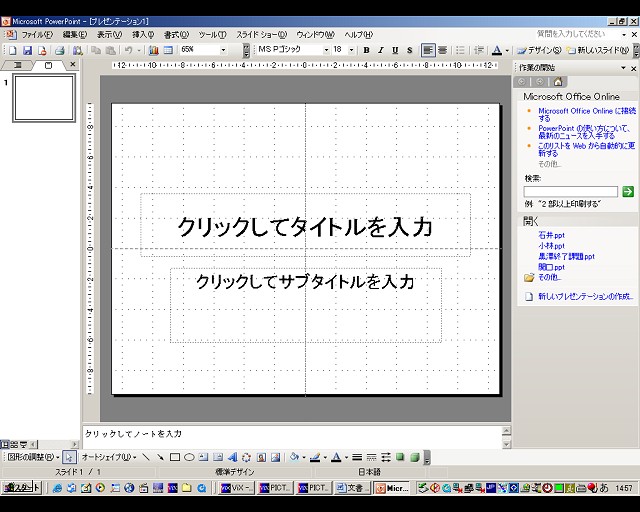Open recent file 石井.ppt

tap(551, 235)
